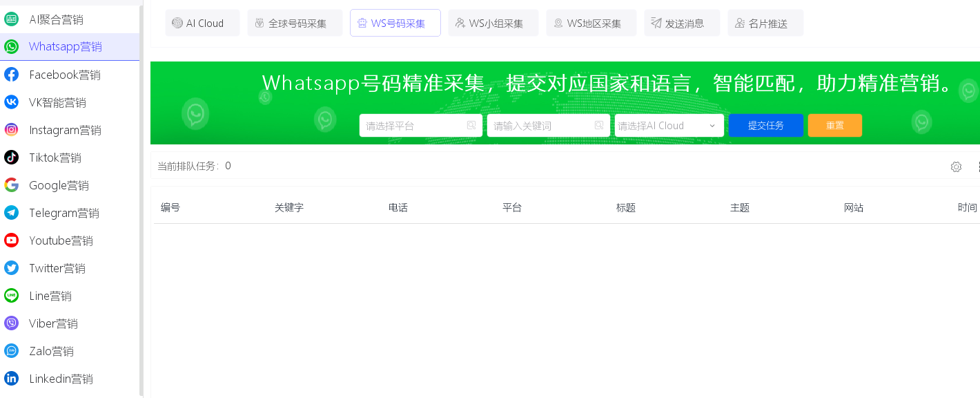980x398 pixels.
Task: Open the WS地区采集 tab
Action: click(x=591, y=23)
